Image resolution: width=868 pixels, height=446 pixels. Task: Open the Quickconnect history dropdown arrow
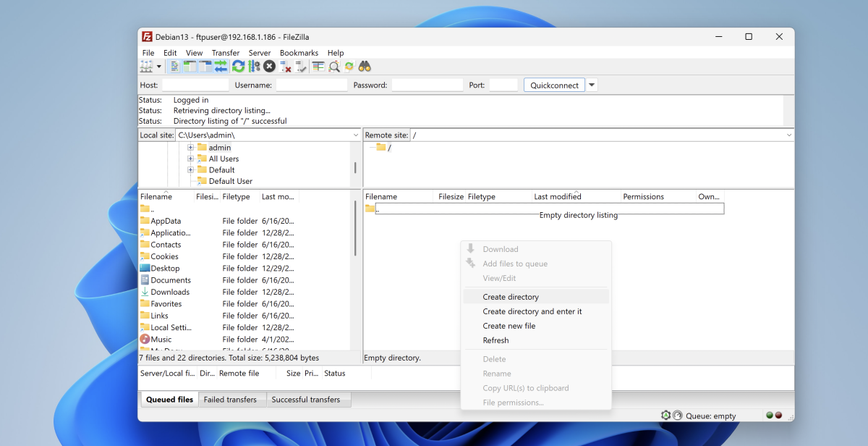coord(592,85)
